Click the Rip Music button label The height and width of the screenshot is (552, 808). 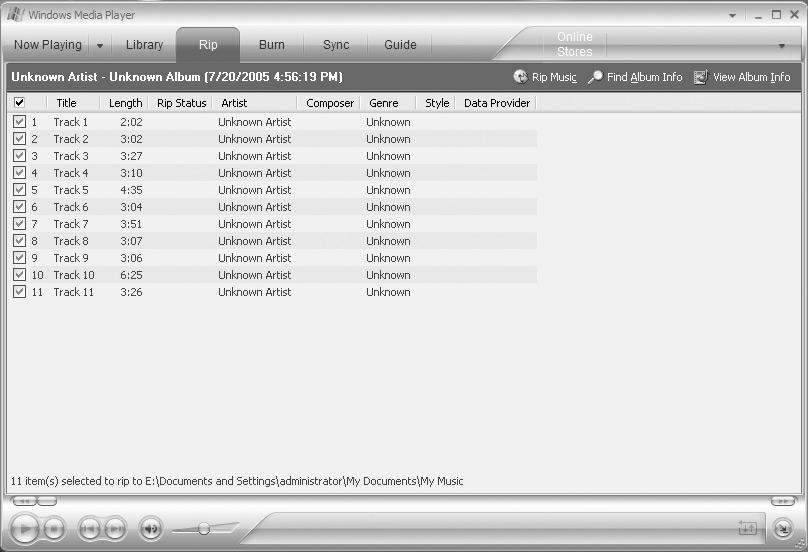[x=554, y=77]
